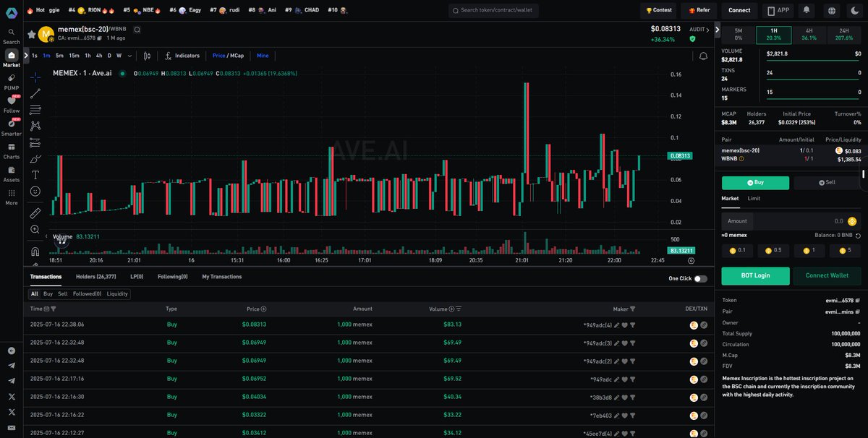
Task: Select the 5M stats period
Action: [738, 34]
